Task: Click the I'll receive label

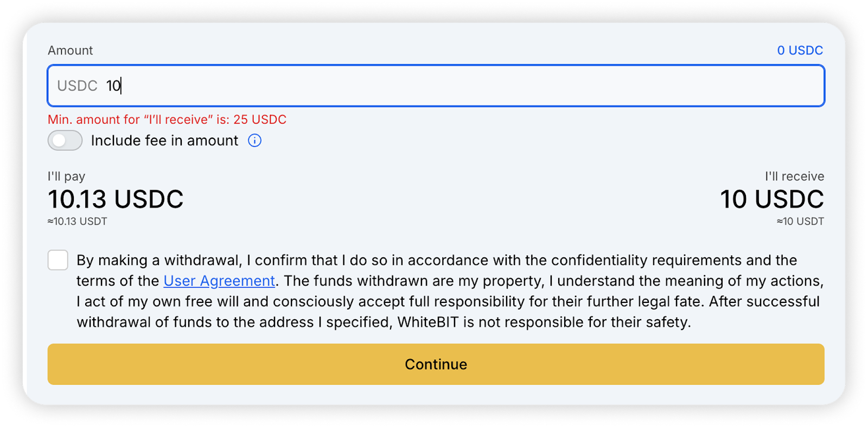Action: pos(794,176)
